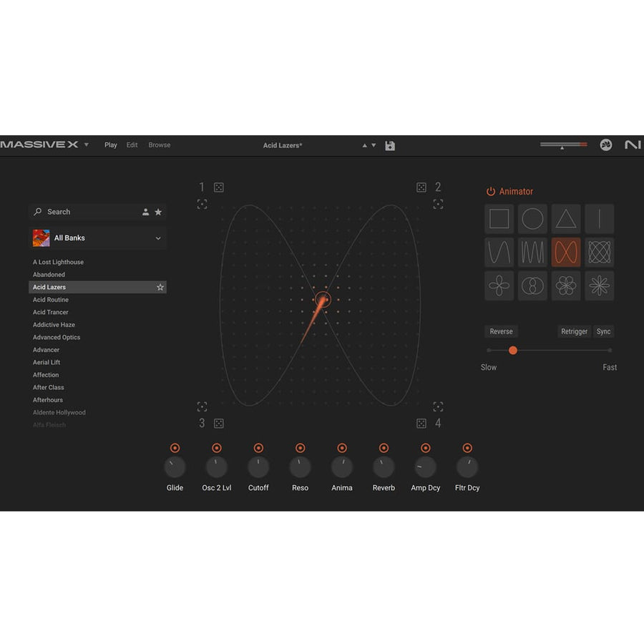This screenshot has width=644, height=644.
Task: Toggle morph assignment above Glide knob
Action: tap(175, 448)
